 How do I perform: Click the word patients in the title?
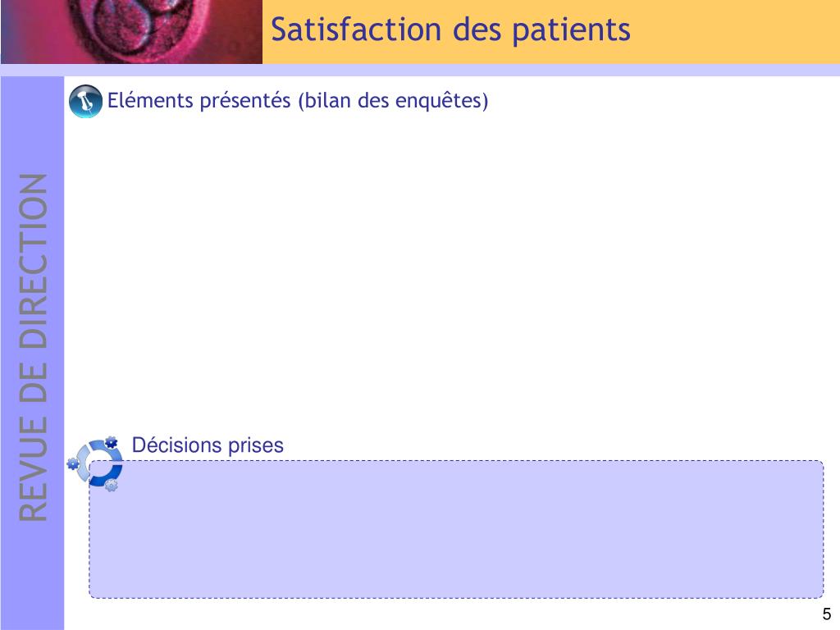[x=571, y=31]
